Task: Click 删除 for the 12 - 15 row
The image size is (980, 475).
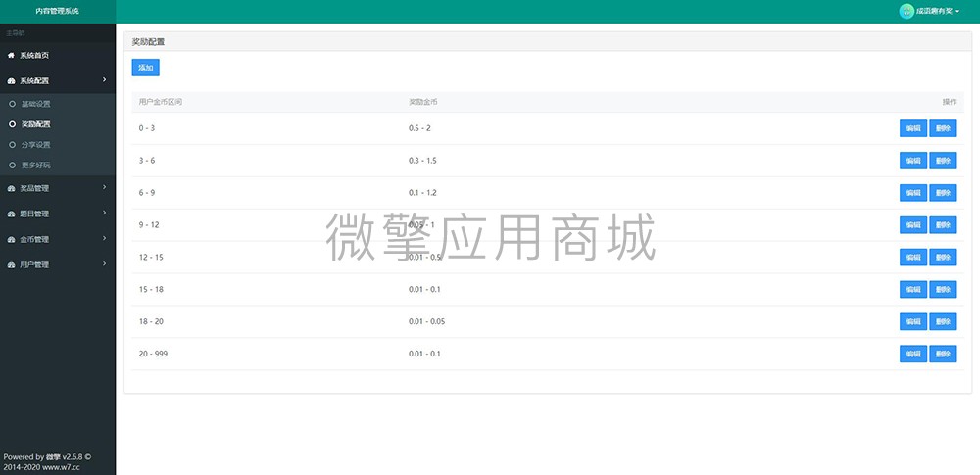Action: 943,257
